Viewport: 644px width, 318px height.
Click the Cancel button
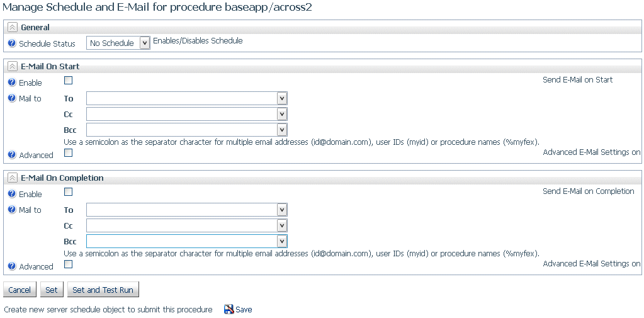tap(20, 290)
